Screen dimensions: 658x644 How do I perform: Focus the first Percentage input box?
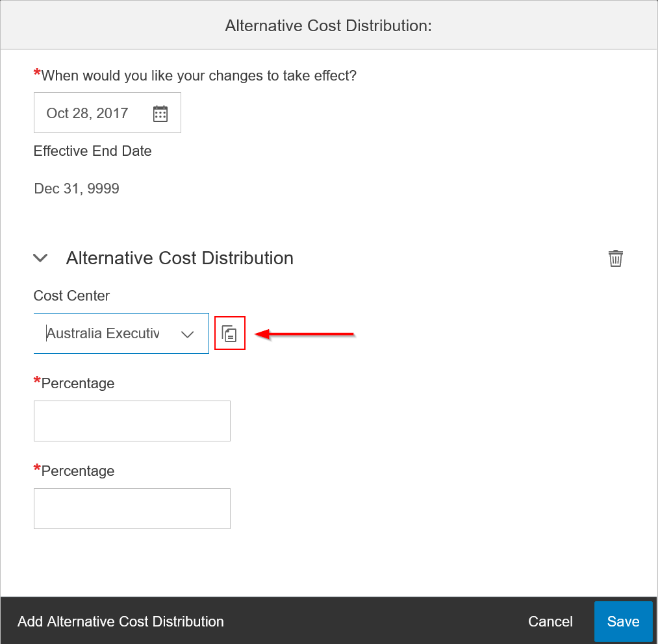click(133, 421)
